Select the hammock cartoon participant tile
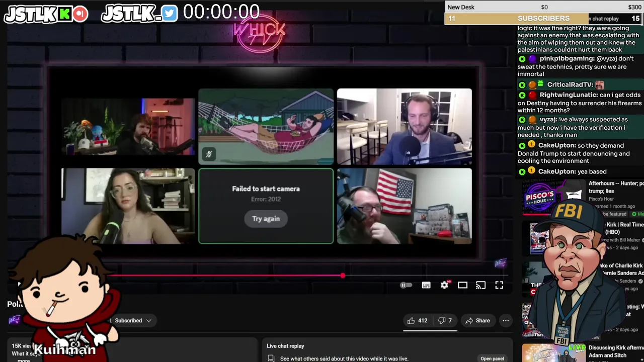 [266, 127]
